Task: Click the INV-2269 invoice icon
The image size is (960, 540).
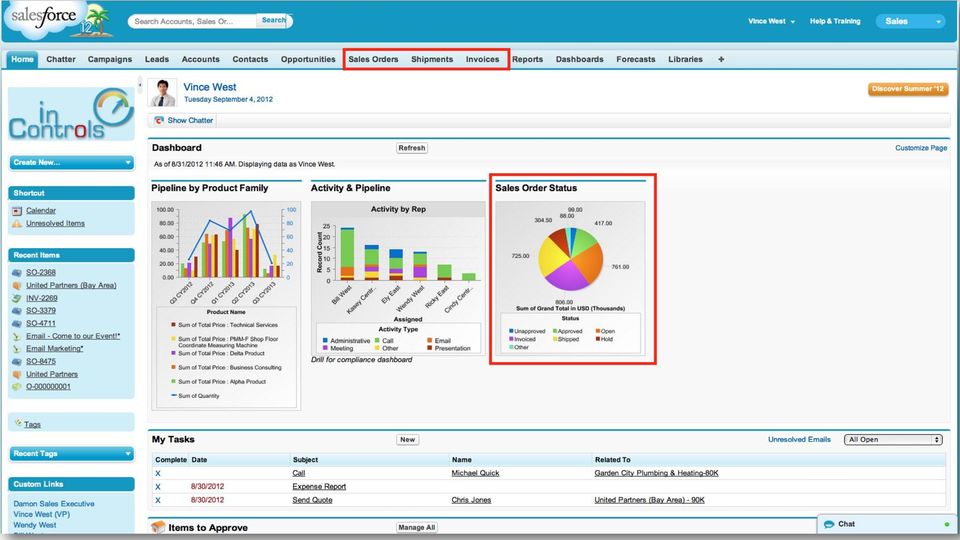Action: tap(17, 298)
